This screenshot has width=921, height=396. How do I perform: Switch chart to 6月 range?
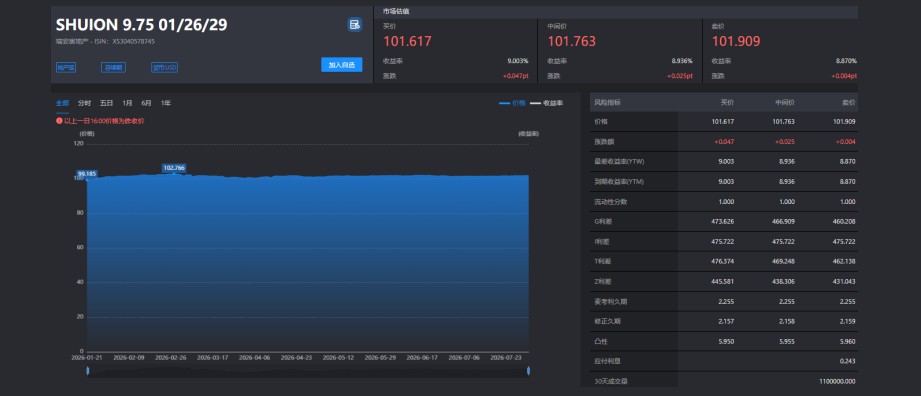coord(146,103)
